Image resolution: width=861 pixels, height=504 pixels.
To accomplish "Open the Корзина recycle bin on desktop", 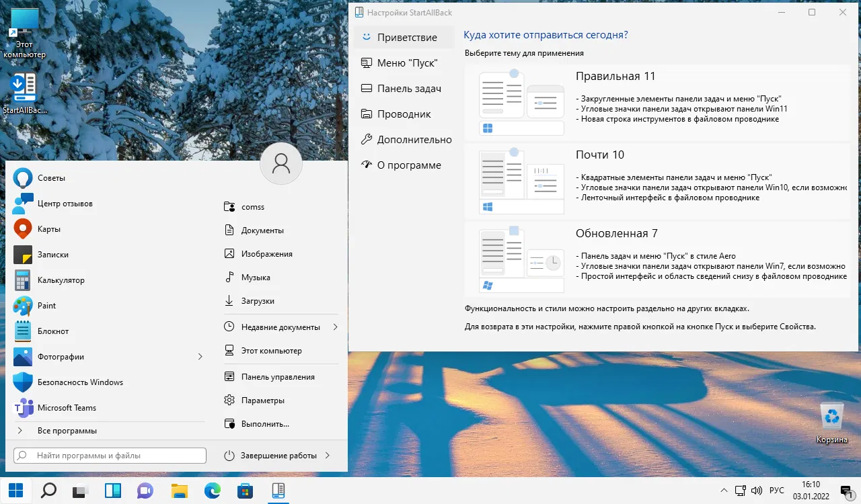I will [x=832, y=423].
